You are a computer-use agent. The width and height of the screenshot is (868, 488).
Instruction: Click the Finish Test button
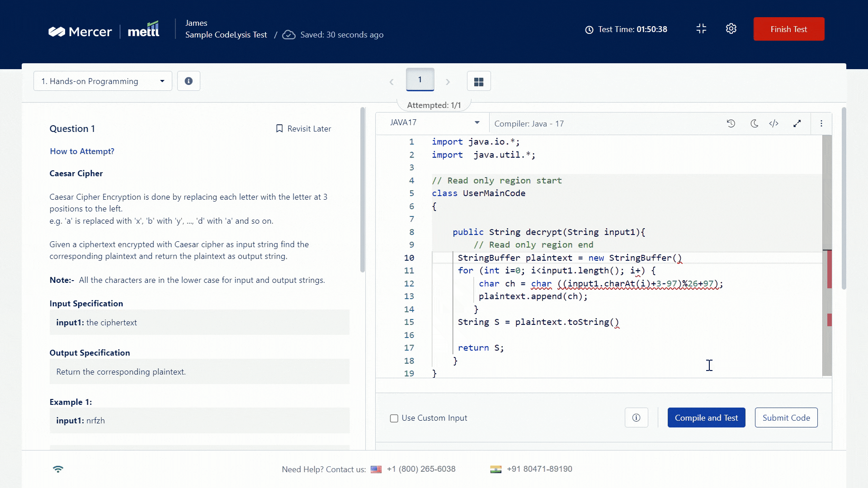coord(789,29)
